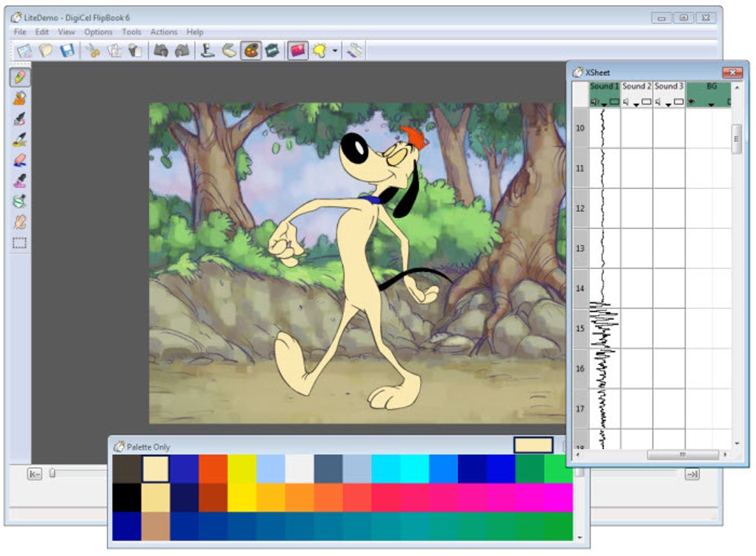The width and height of the screenshot is (756, 556).
Task: Select the Pencil tool
Action: tap(20, 77)
